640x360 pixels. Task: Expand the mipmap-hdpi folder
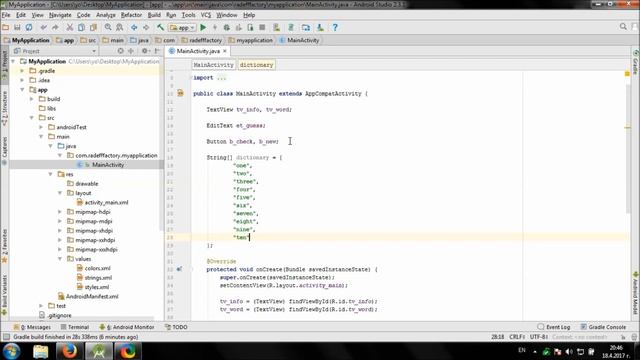tap(60, 212)
